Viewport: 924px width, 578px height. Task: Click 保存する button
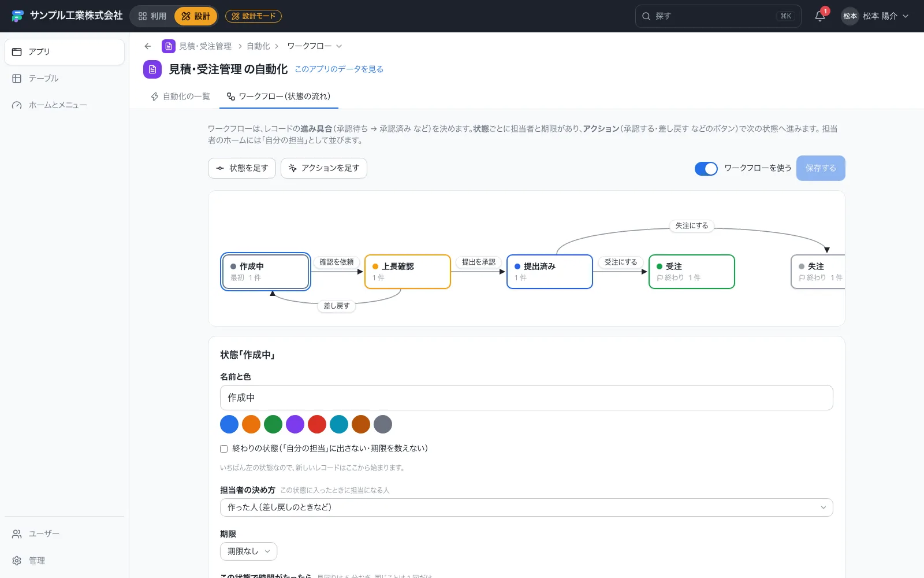[x=821, y=168]
